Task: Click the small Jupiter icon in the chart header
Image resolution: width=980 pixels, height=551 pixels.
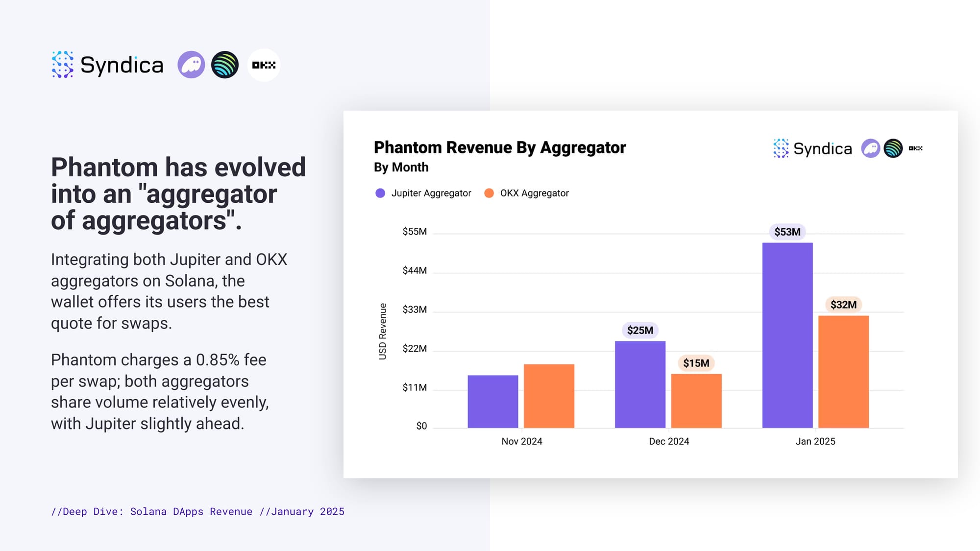Action: point(893,148)
